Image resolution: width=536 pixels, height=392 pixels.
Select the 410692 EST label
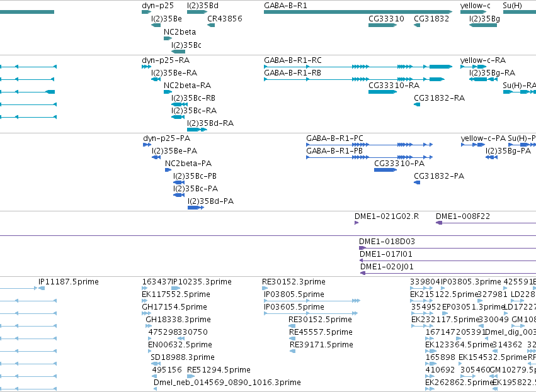pos(440,370)
